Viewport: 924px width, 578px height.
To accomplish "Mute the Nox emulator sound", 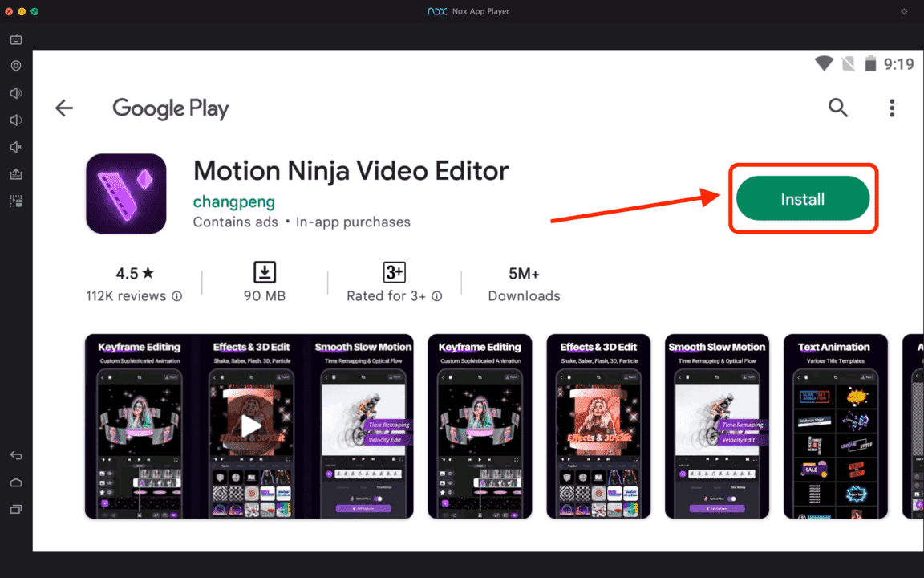I will pyautogui.click(x=16, y=147).
